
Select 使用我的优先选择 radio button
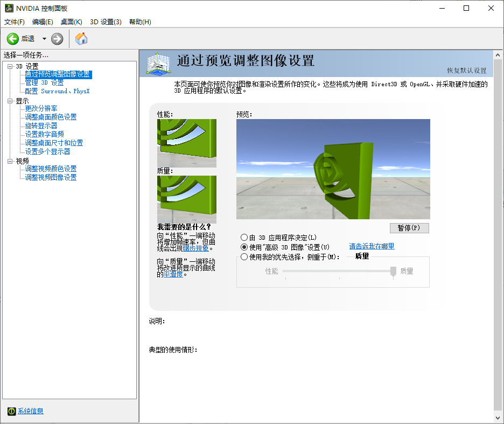(244, 257)
